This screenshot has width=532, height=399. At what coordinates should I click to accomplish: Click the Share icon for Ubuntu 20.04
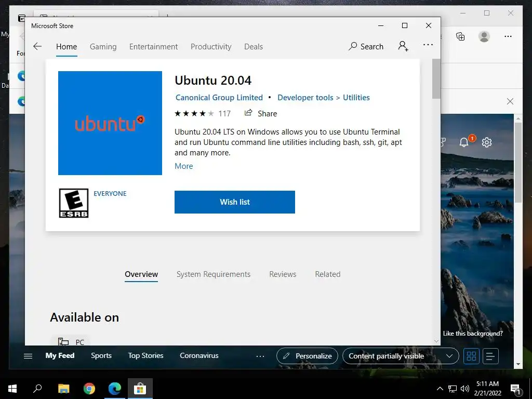pos(248,113)
